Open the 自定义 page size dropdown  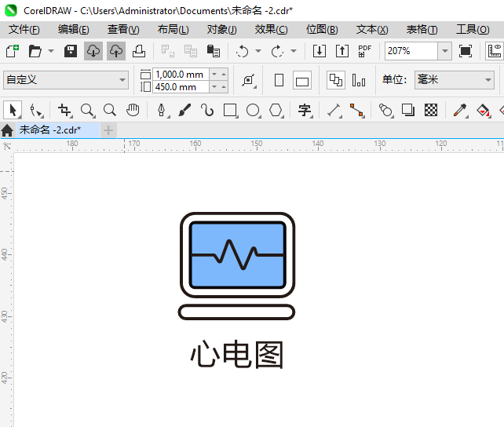tap(66, 80)
